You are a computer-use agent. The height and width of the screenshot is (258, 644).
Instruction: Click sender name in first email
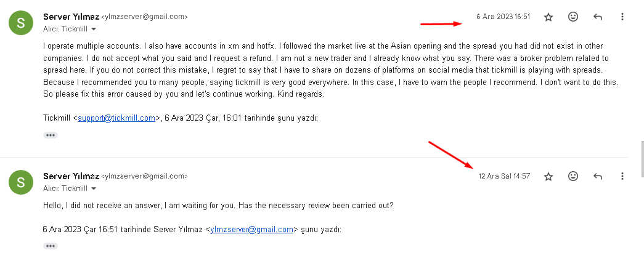click(x=71, y=17)
